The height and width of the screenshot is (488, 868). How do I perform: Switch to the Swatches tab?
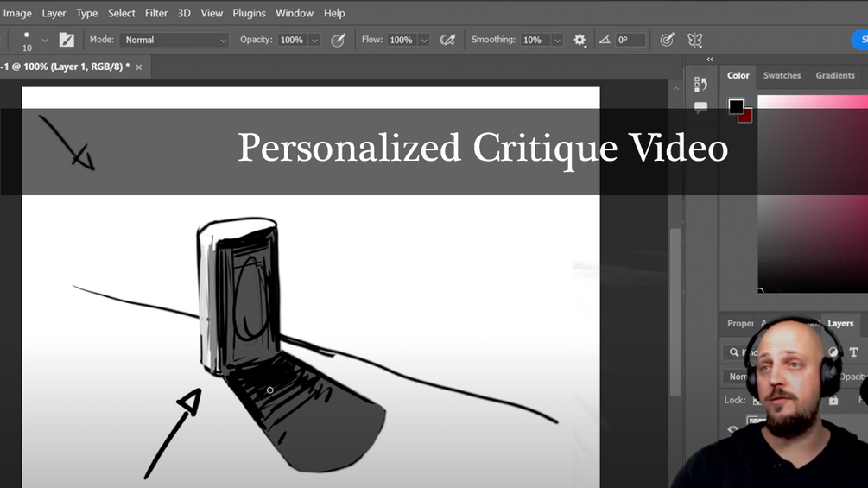782,76
